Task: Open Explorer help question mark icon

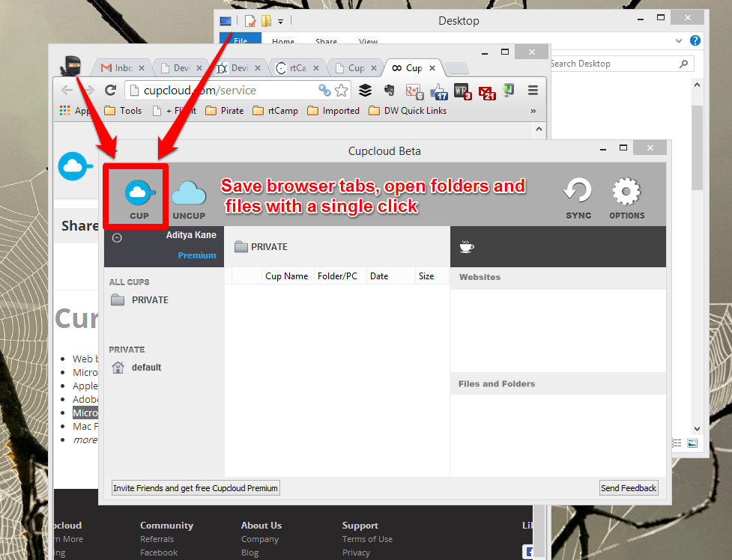Action: (x=695, y=40)
